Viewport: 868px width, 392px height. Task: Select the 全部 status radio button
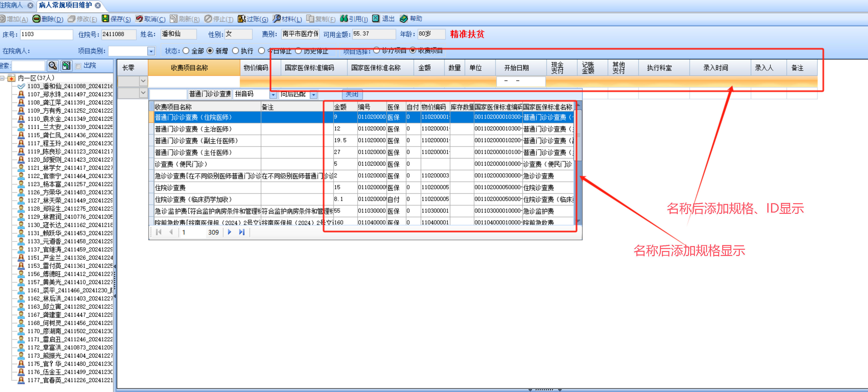186,51
